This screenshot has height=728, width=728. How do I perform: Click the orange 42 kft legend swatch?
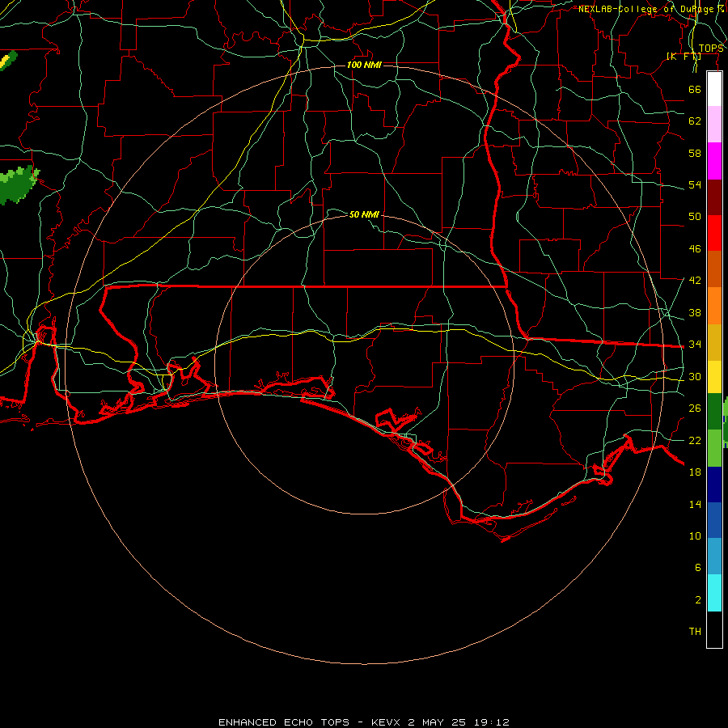click(x=714, y=306)
